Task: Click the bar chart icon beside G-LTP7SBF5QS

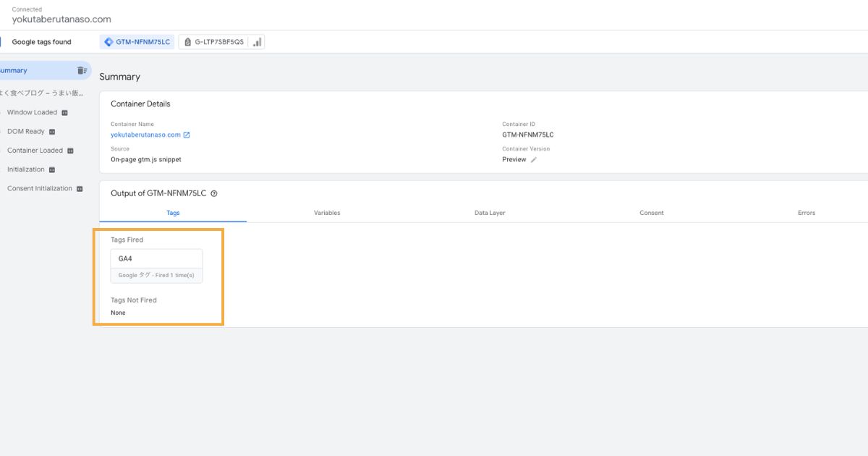Action: point(257,42)
